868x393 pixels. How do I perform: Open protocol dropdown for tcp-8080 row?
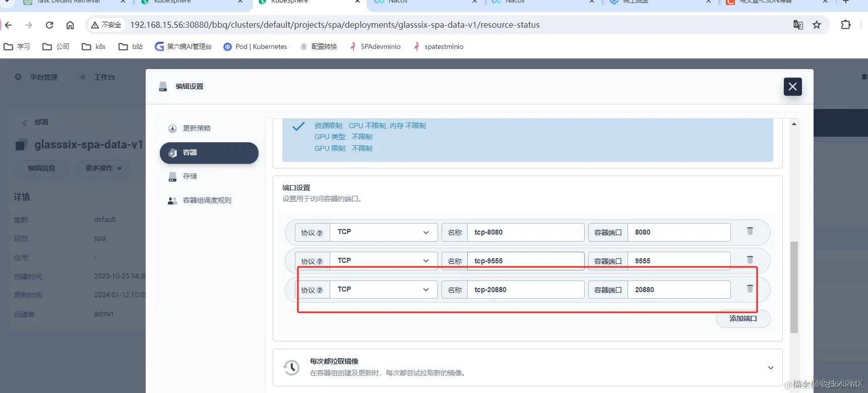384,232
